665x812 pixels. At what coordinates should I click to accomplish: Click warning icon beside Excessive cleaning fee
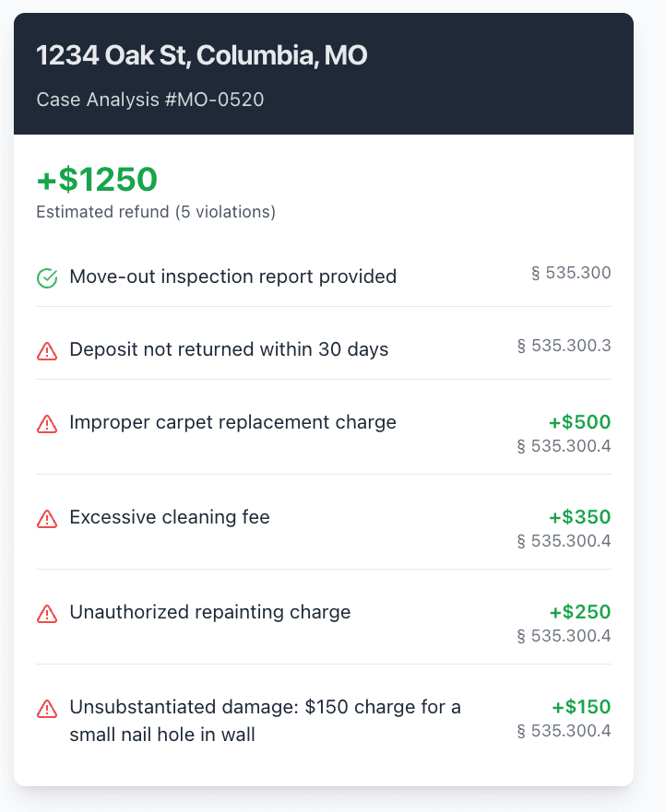[x=47, y=519]
